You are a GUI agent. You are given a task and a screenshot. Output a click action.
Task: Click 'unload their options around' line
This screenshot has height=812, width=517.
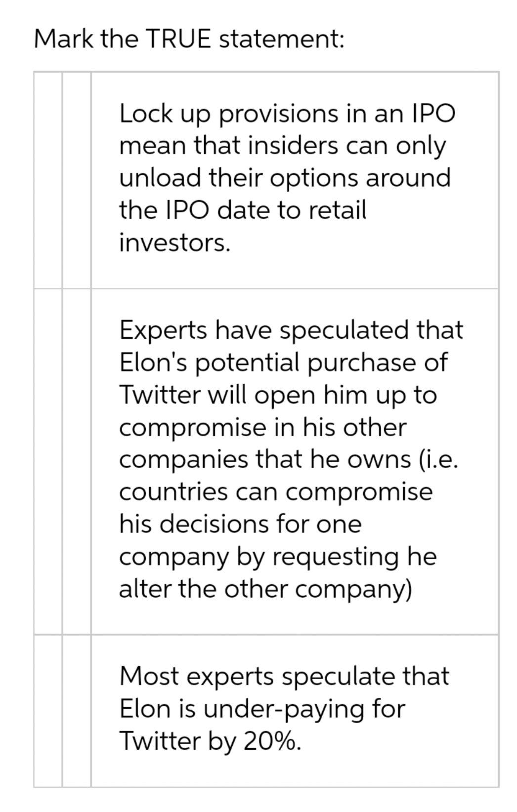tap(285, 178)
